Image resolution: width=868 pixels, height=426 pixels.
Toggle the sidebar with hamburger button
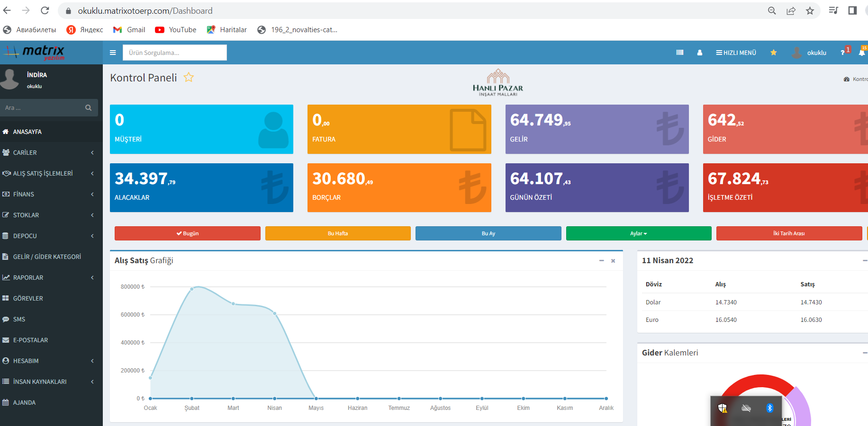[113, 53]
